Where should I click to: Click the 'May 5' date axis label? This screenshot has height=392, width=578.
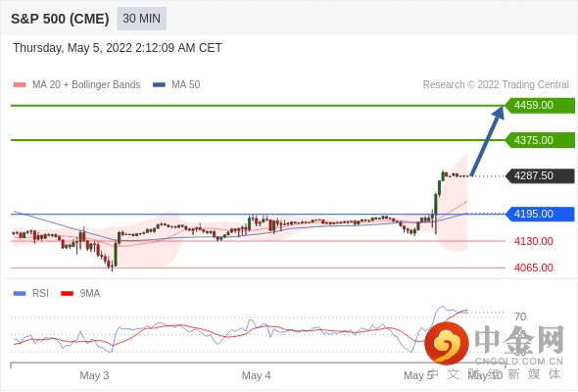(418, 375)
